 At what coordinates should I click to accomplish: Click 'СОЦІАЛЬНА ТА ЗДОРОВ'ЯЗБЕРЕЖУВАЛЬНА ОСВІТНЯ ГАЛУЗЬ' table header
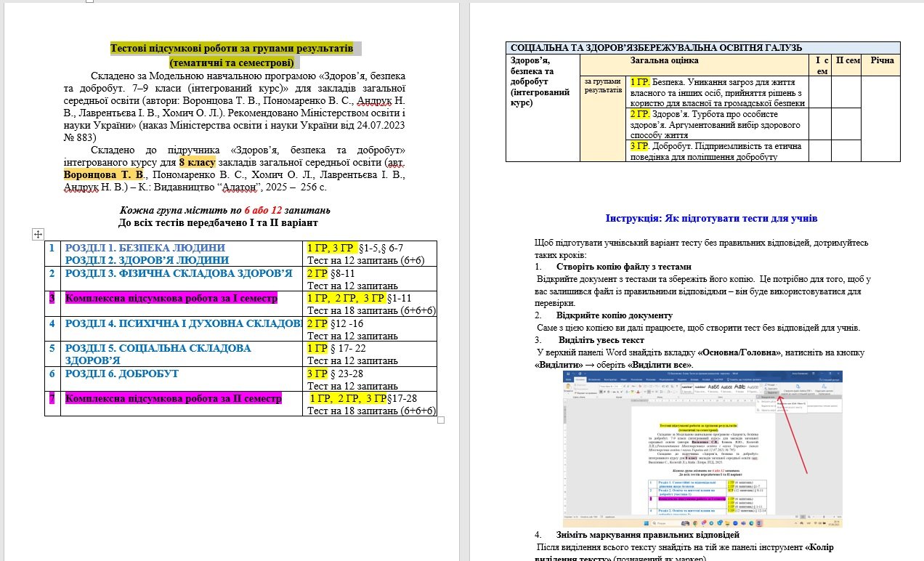pos(657,48)
